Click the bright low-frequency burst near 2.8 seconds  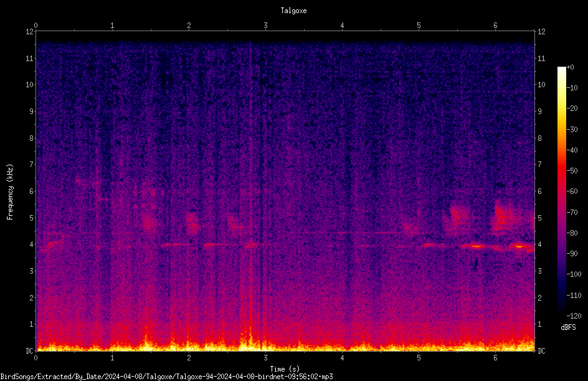[249, 340]
